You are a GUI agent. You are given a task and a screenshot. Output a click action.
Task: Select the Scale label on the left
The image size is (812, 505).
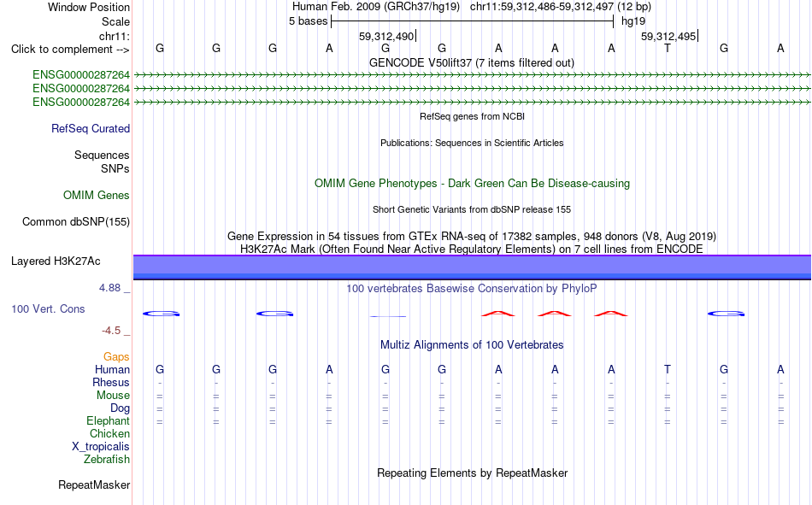[x=115, y=21]
